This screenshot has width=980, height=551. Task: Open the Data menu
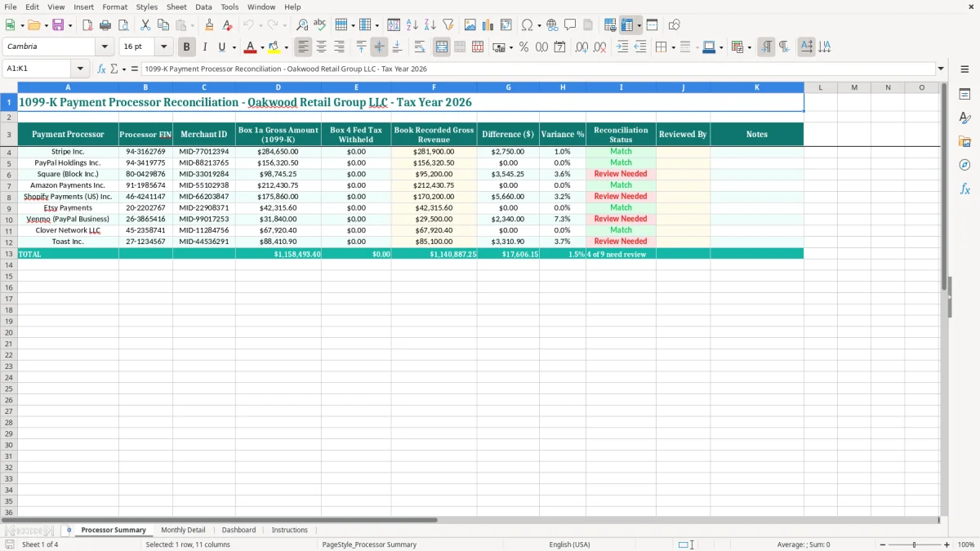pyautogui.click(x=203, y=7)
